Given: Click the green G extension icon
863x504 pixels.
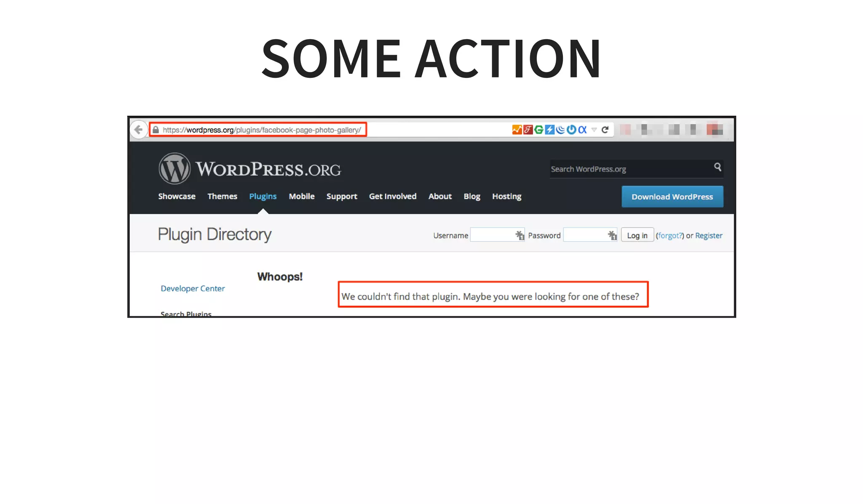Looking at the screenshot, I should coord(539,130).
